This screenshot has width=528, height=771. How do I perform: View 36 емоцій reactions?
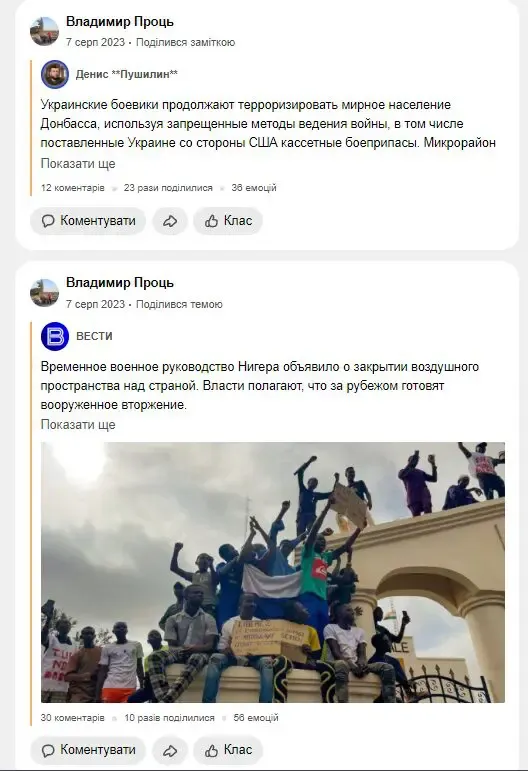(x=254, y=188)
